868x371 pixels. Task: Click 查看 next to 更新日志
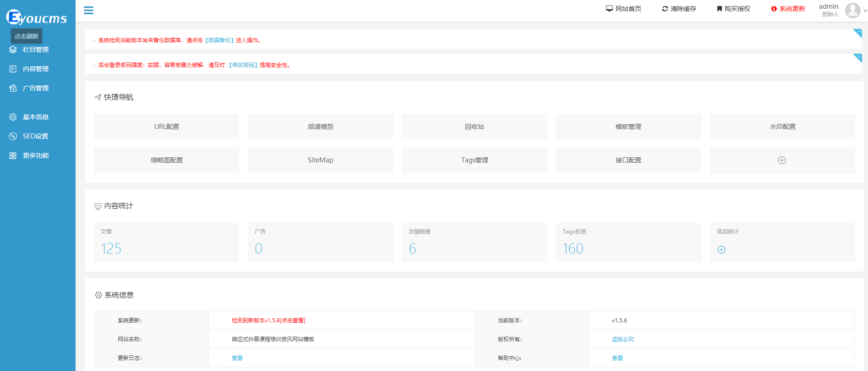pyautogui.click(x=237, y=358)
